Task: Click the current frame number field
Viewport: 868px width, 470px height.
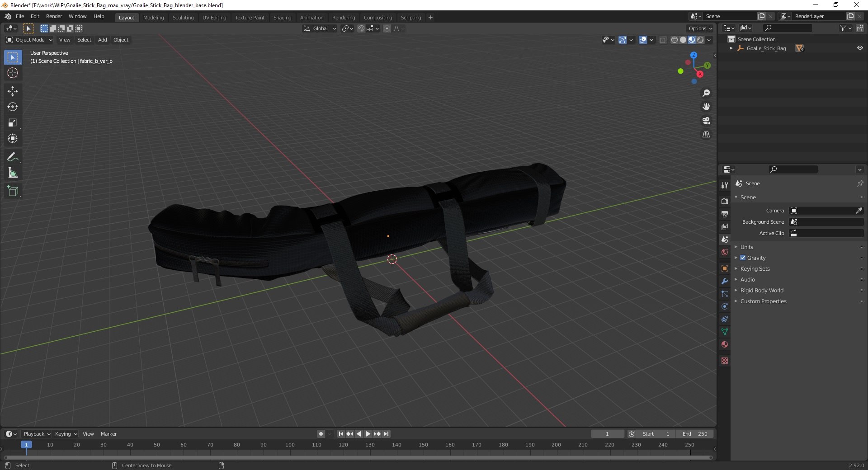Action: pyautogui.click(x=607, y=434)
